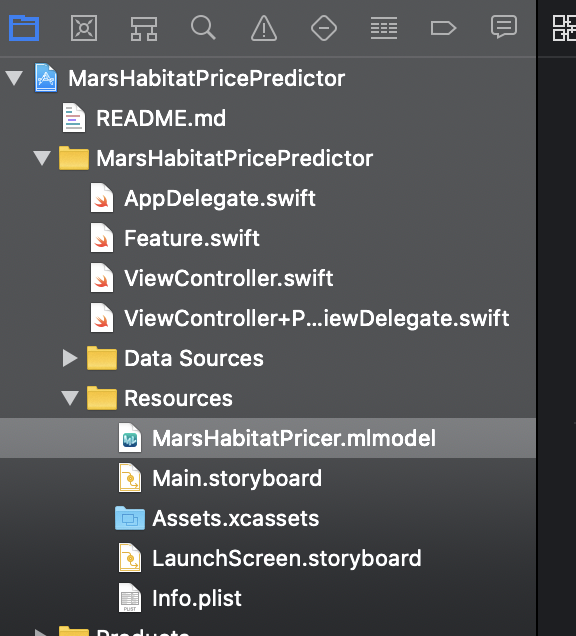Collapse the MarsHabitatPricePredictor yellow folder group
The height and width of the screenshot is (636, 576).
42,158
